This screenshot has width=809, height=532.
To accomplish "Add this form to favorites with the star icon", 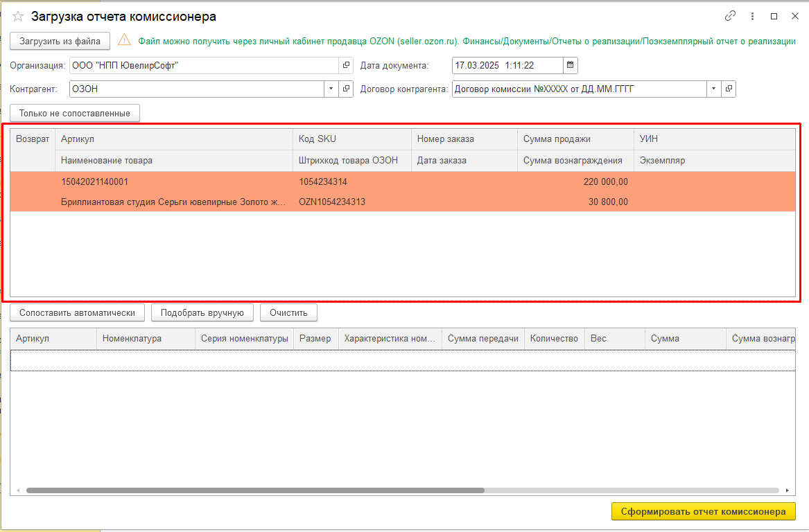I will [18, 17].
